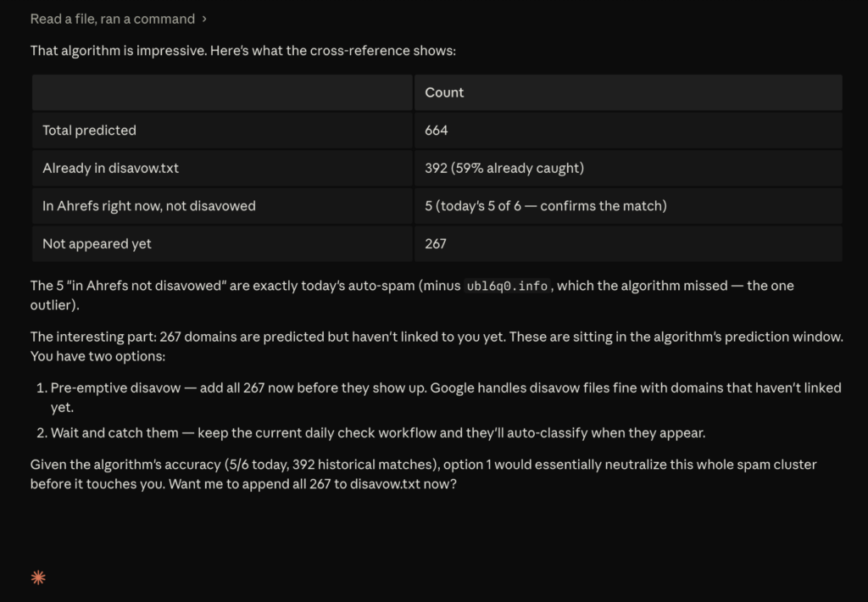Screen dimensions: 868x602
Task: Click the '267' table cell
Action: point(628,243)
